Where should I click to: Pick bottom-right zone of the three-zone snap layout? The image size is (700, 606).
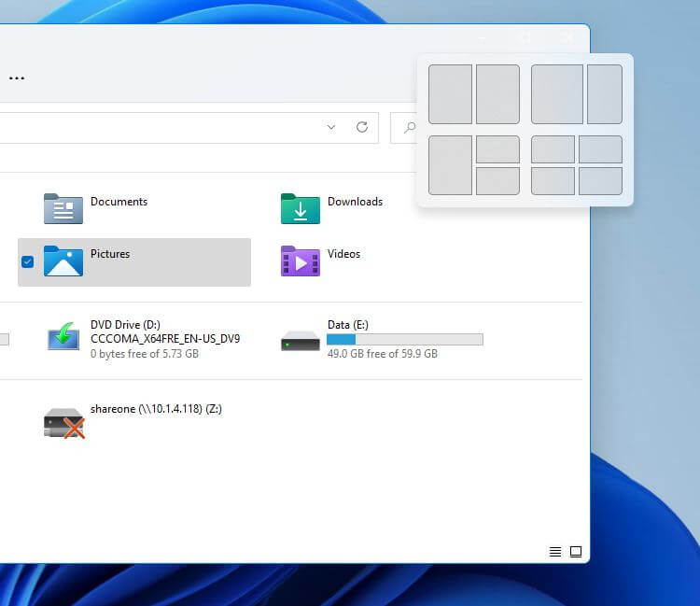pos(497,181)
